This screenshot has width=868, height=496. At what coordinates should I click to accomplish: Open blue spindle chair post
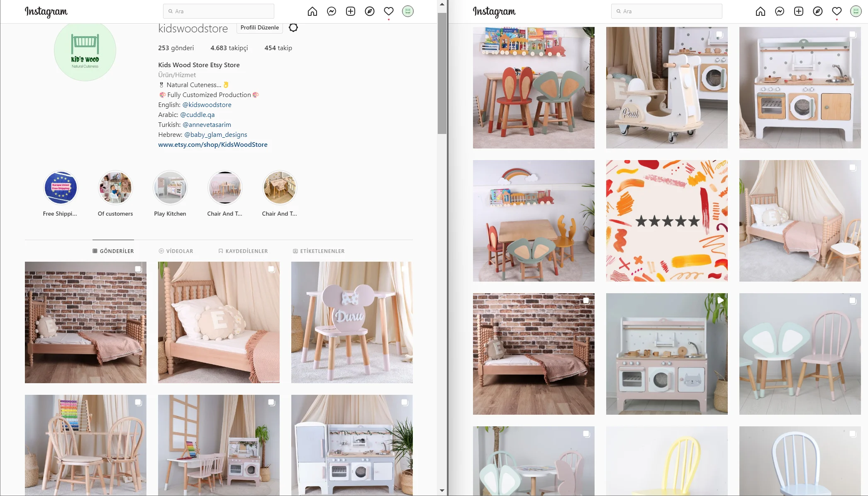tap(800, 461)
